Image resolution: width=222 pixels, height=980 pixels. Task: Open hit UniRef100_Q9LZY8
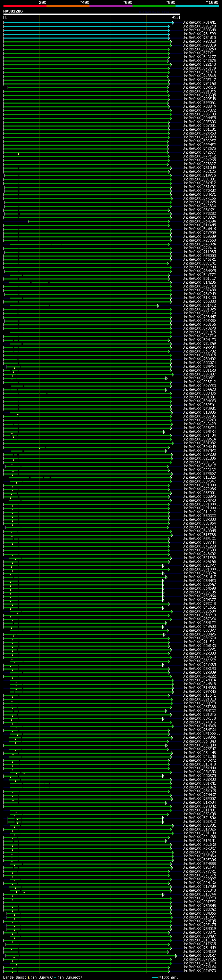199,26
